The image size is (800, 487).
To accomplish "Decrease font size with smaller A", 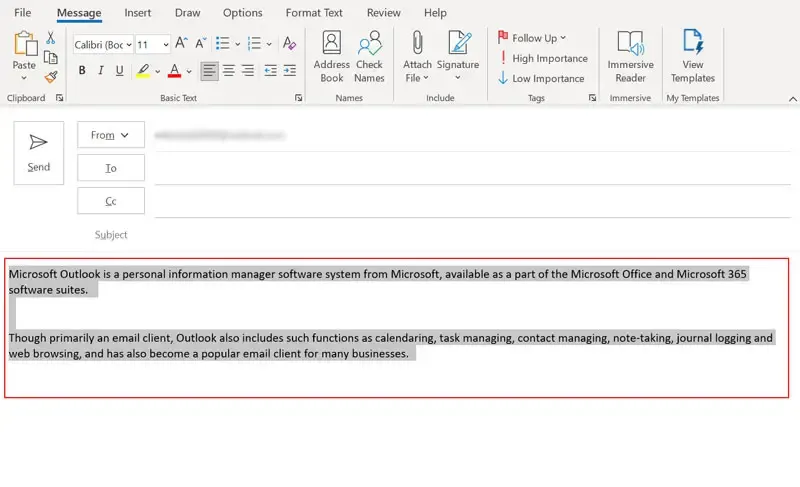I will (x=201, y=43).
